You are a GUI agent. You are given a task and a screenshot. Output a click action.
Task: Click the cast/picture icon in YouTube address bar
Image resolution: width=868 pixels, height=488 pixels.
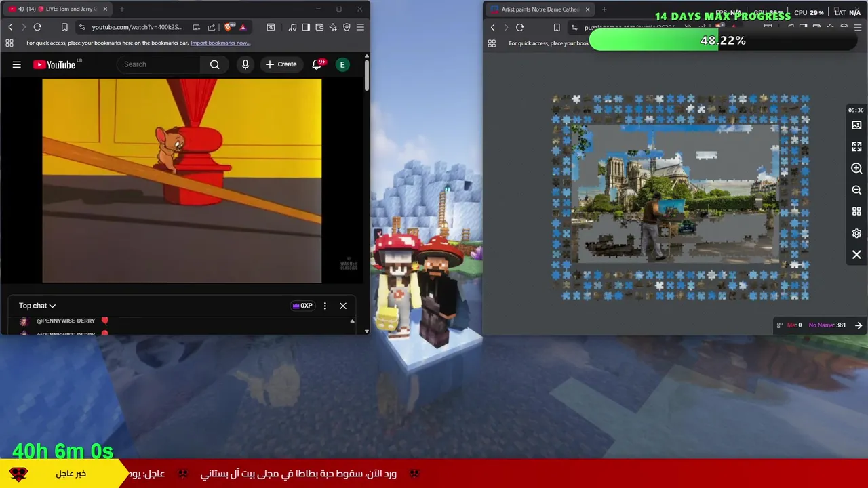coord(196,27)
